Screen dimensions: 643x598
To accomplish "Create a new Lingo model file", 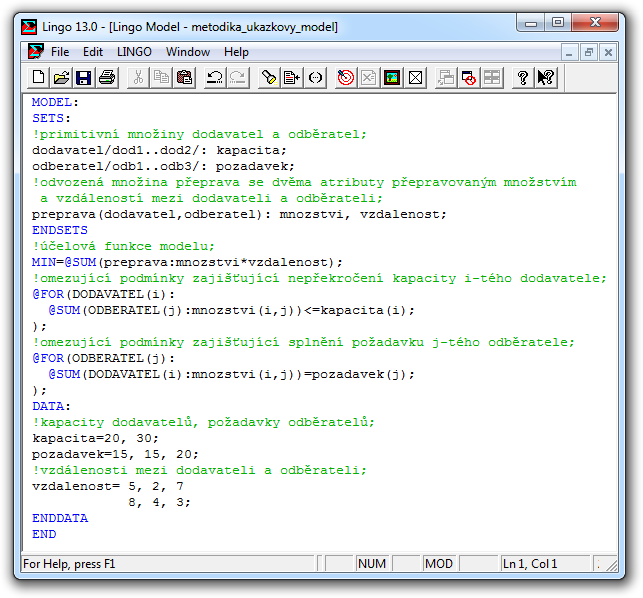I will pyautogui.click(x=39, y=78).
